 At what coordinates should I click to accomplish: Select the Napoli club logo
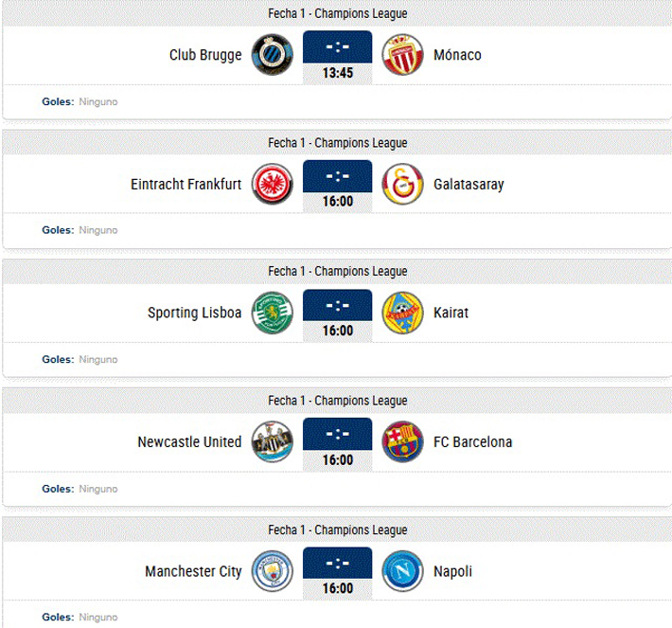point(402,572)
